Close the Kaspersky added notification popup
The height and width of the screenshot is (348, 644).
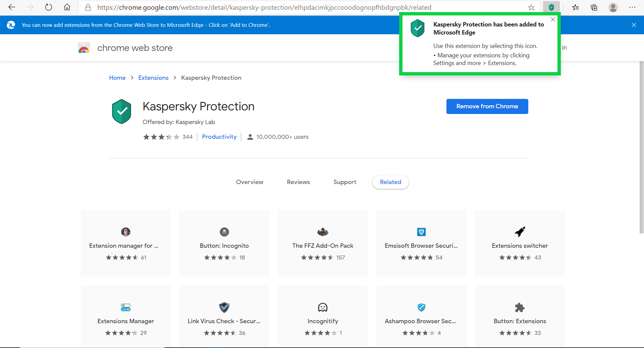[x=553, y=19]
